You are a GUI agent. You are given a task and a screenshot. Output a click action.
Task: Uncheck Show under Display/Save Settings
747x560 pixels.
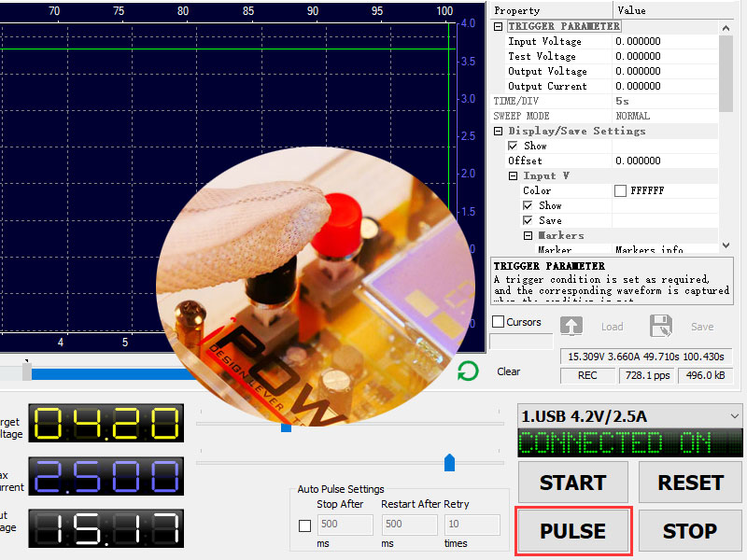513,147
